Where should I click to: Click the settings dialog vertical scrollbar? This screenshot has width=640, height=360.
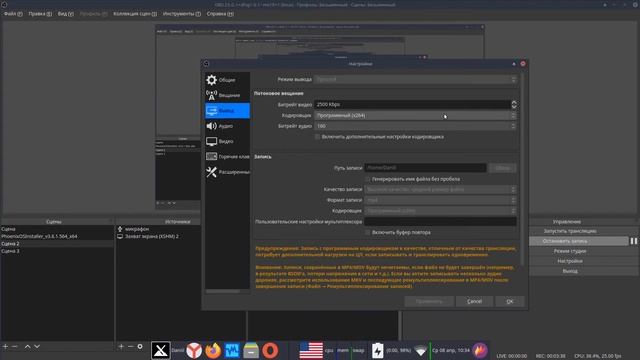coord(522,169)
